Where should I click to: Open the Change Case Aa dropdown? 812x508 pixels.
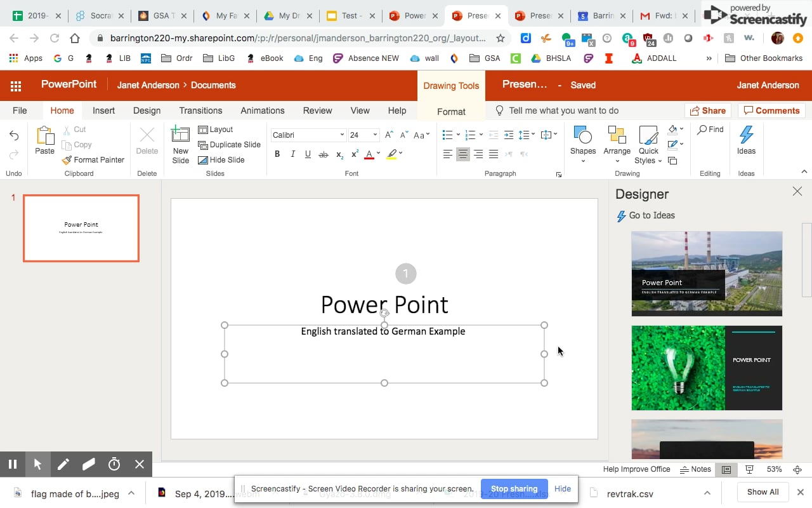click(x=421, y=135)
